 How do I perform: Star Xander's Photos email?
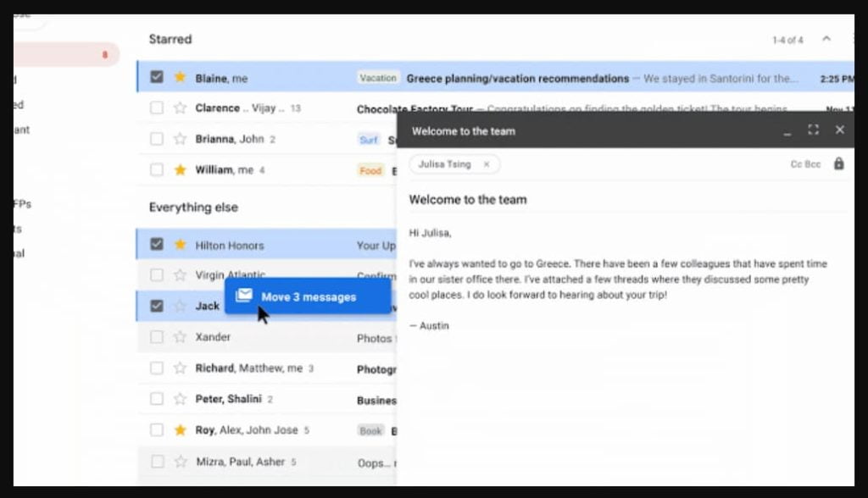click(x=179, y=336)
